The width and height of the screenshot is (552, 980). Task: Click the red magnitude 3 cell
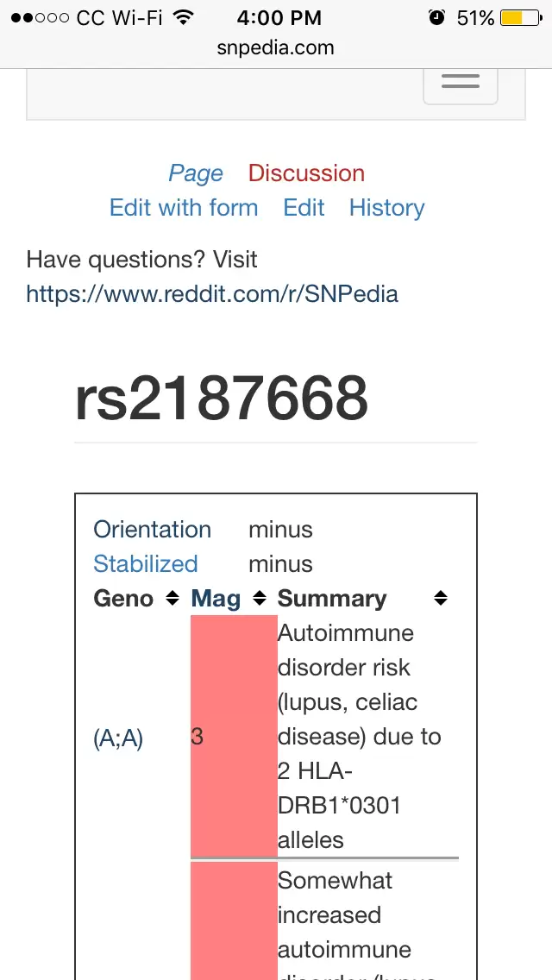(x=234, y=738)
